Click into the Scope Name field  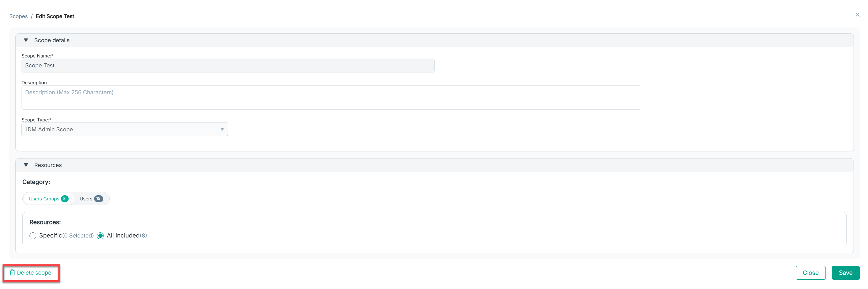(x=228, y=66)
